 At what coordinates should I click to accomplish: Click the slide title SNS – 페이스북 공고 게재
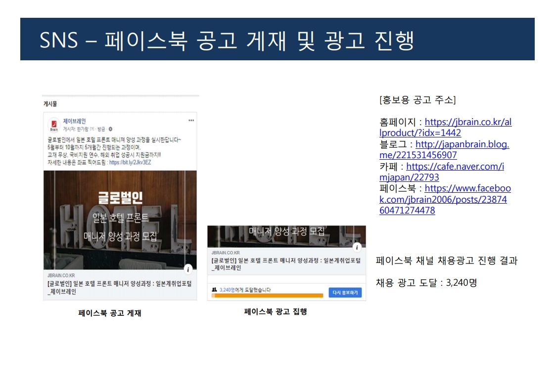pyautogui.click(x=227, y=40)
